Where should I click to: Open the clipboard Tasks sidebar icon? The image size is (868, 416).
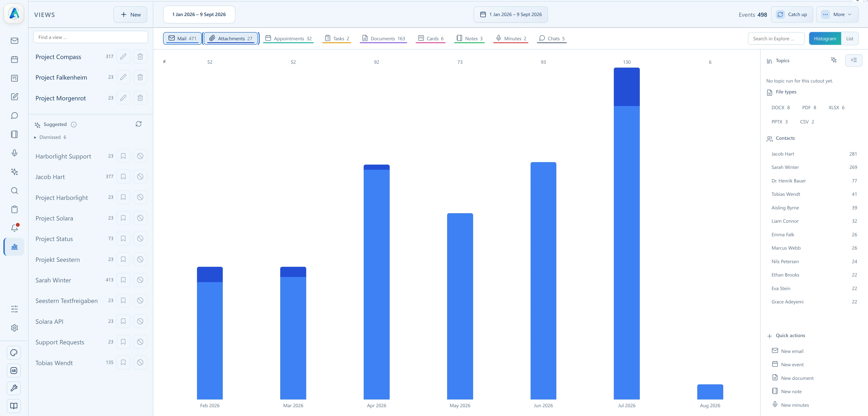click(x=14, y=209)
